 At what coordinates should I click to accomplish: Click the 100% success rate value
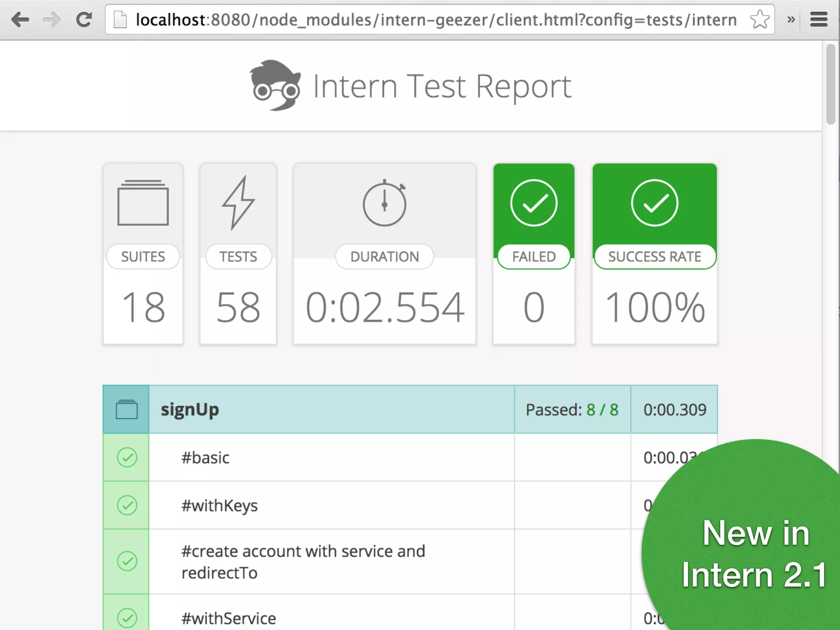tap(655, 307)
